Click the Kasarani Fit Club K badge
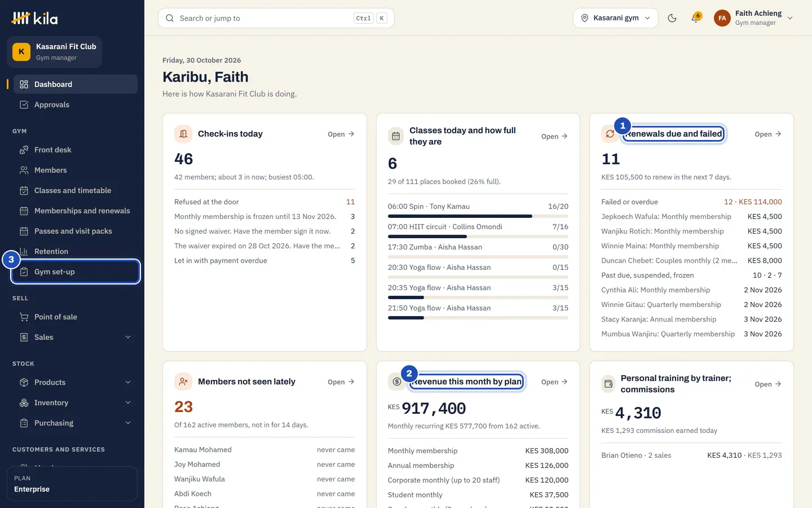The width and height of the screenshot is (812, 508). [21, 52]
